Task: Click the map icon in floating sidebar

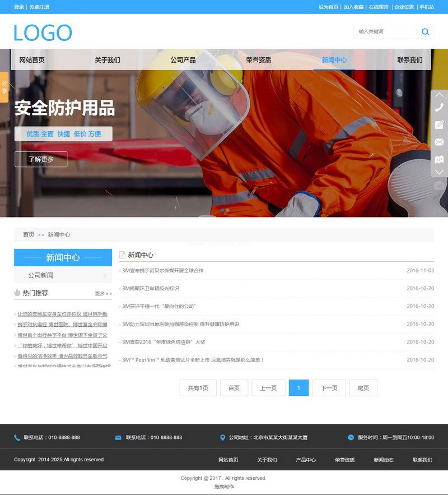Action: coord(439,159)
